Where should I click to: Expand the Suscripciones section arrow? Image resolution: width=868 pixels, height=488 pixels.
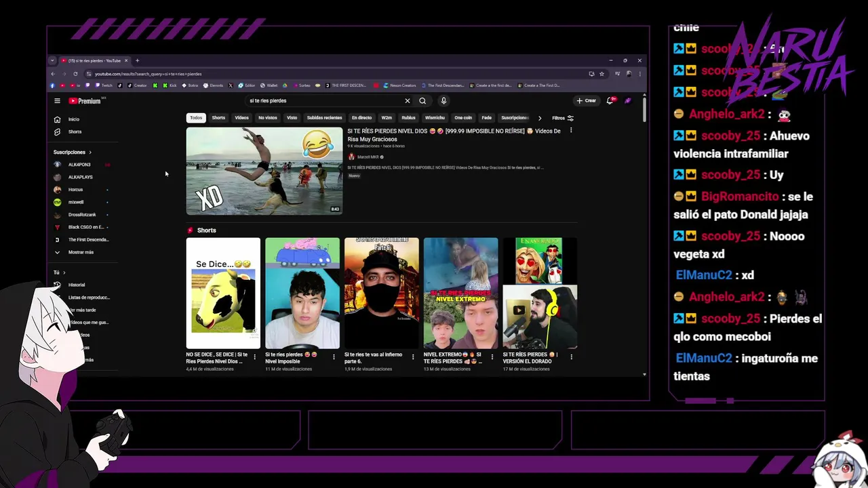tap(90, 152)
